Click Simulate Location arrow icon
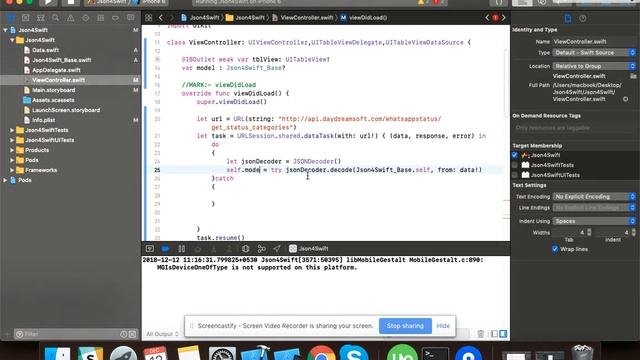 coord(277,249)
